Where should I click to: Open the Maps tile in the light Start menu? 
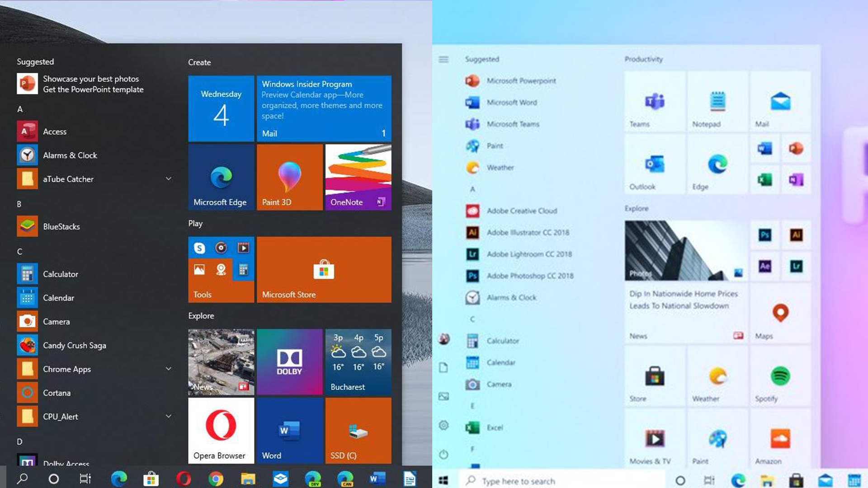(780, 314)
